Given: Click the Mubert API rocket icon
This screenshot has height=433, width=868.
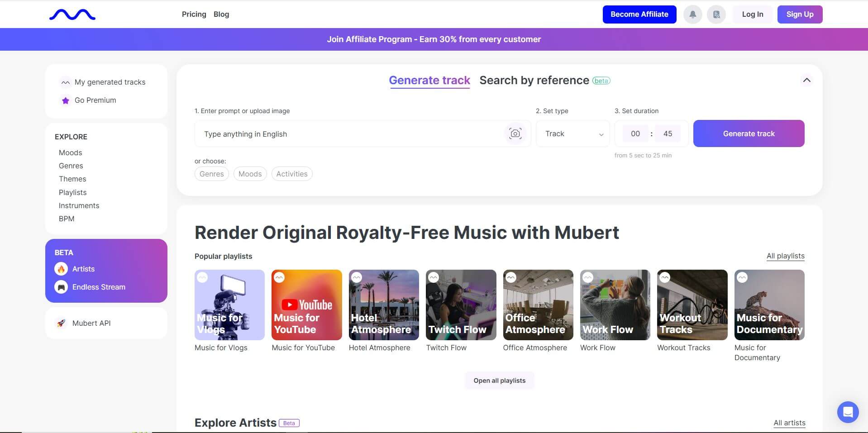Looking at the screenshot, I should pyautogui.click(x=61, y=323).
